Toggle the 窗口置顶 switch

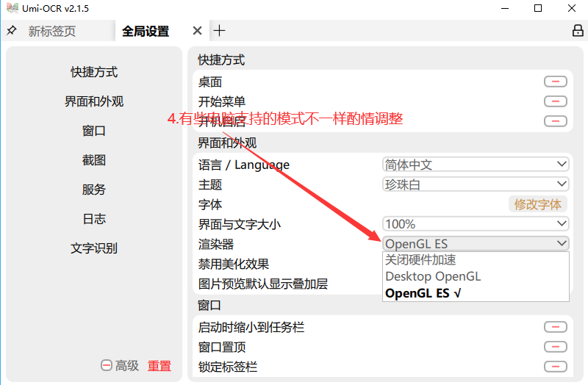pyautogui.click(x=555, y=347)
